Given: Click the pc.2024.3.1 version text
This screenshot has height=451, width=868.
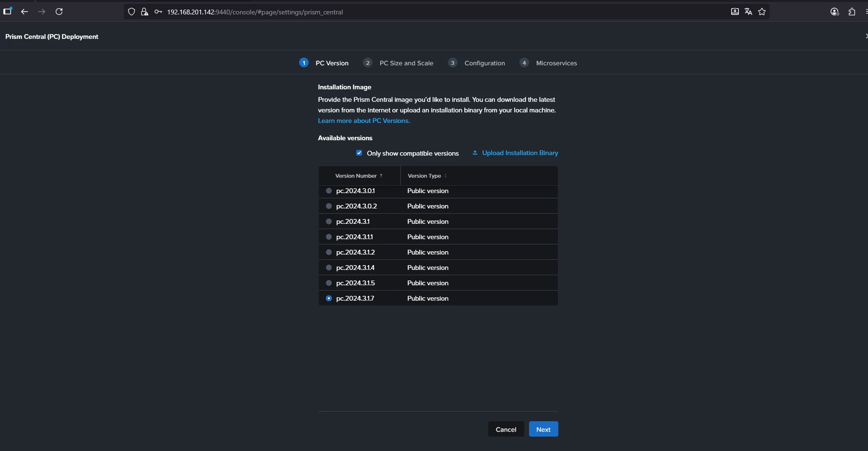Looking at the screenshot, I should click(353, 221).
